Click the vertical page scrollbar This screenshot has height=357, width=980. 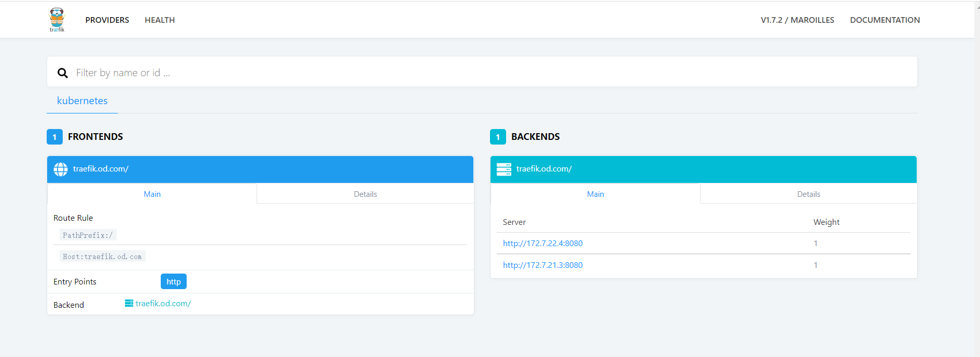click(x=977, y=178)
